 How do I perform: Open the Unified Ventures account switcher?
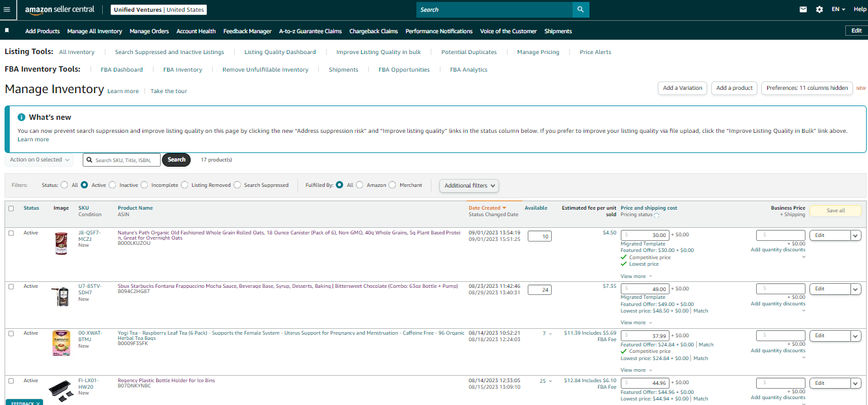[x=159, y=10]
